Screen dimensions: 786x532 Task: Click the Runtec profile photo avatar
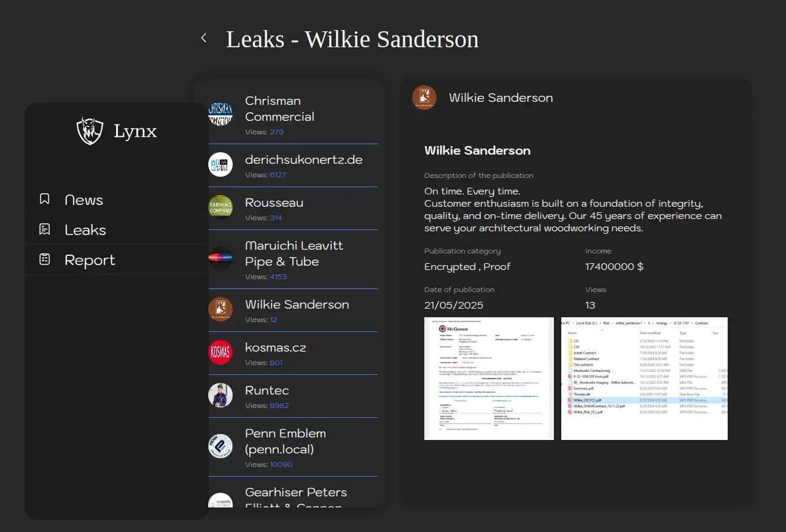[x=220, y=395]
